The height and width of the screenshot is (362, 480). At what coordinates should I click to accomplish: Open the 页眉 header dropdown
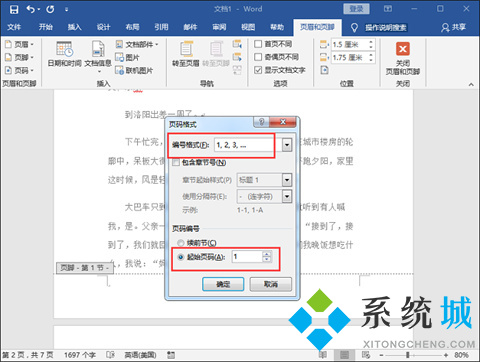coord(19,44)
